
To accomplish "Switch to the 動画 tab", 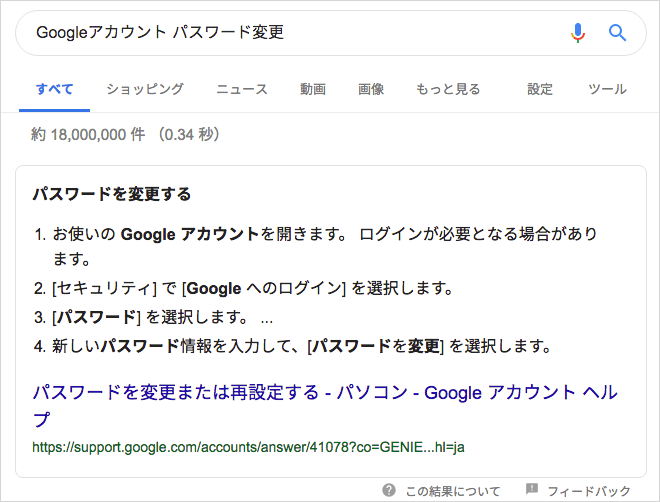I will pyautogui.click(x=313, y=89).
